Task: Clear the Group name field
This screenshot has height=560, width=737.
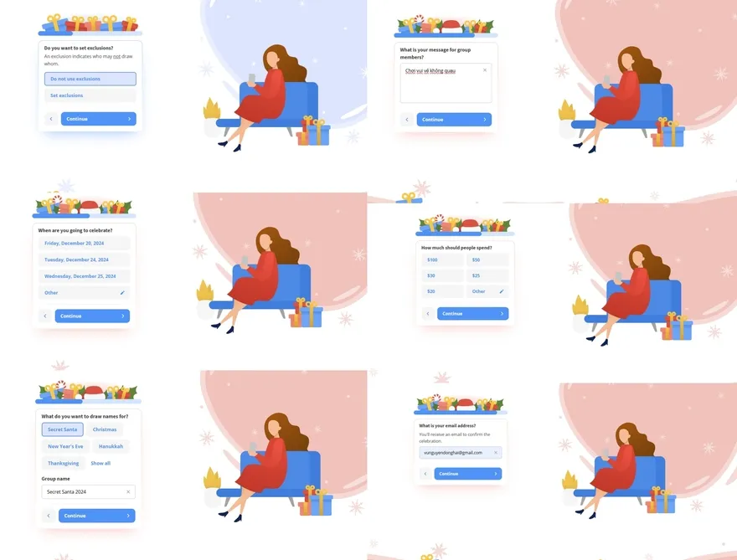Action: click(x=128, y=492)
